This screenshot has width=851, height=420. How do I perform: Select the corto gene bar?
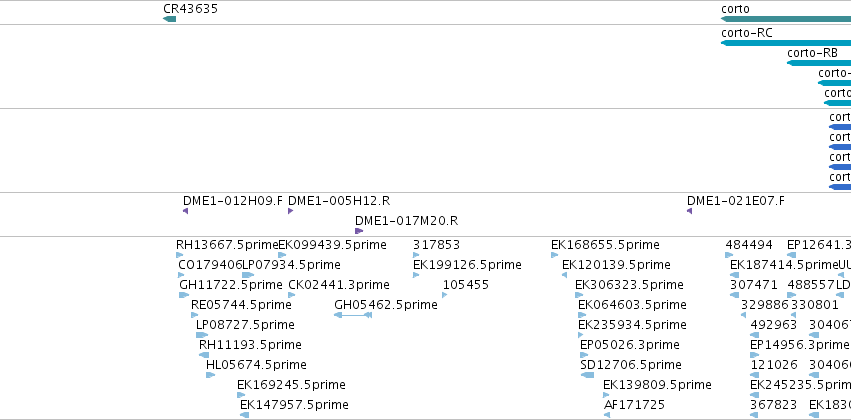(786, 19)
